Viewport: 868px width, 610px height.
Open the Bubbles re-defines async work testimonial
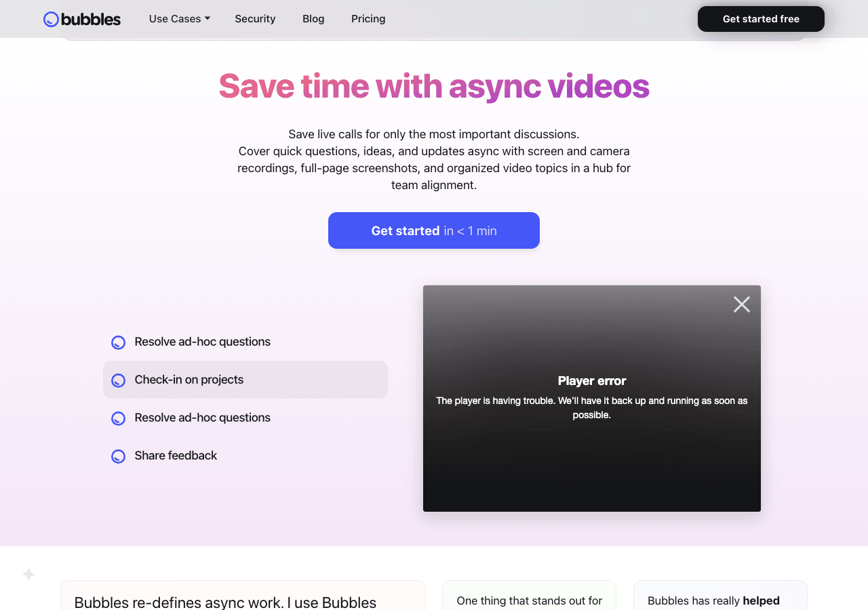(x=243, y=596)
